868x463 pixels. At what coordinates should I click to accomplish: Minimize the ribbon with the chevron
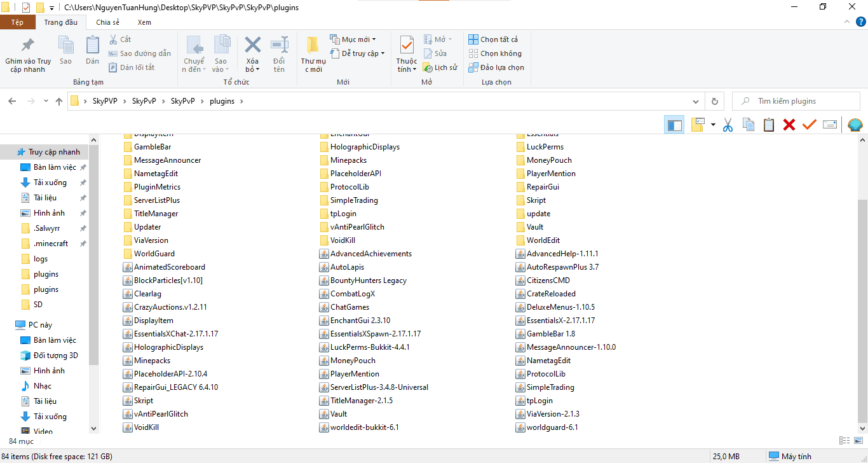click(x=846, y=22)
